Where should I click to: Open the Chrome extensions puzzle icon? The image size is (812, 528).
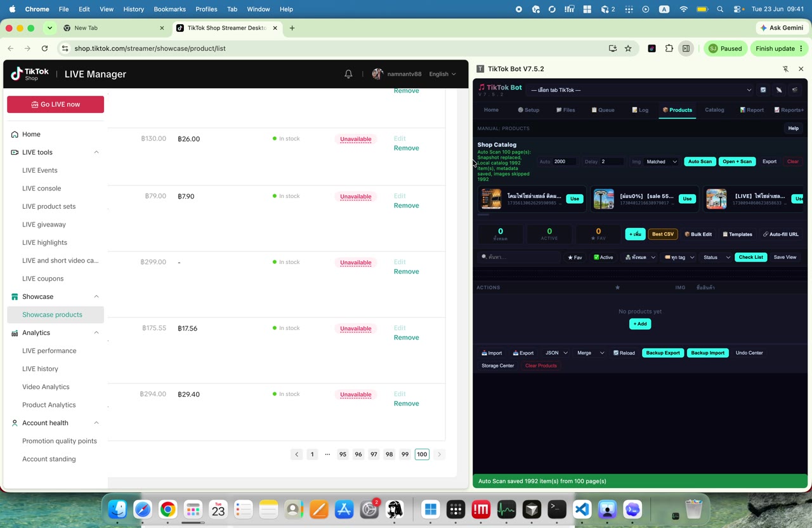click(669, 48)
